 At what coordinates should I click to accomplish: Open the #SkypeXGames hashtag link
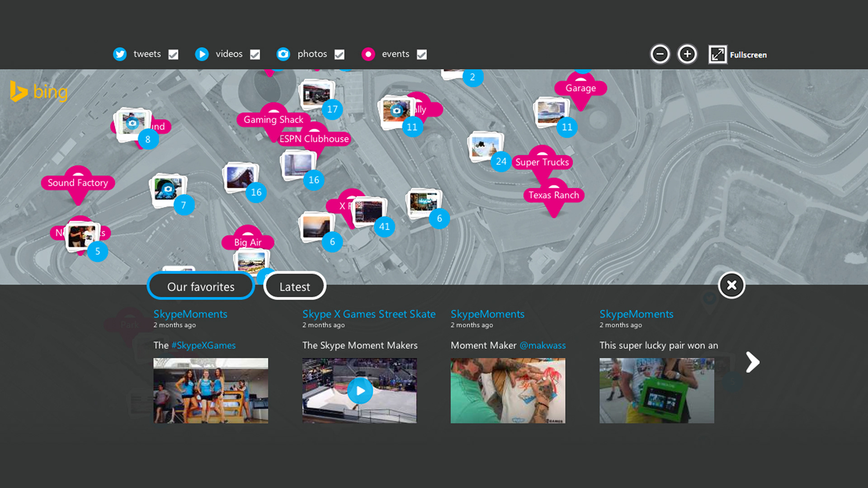203,345
